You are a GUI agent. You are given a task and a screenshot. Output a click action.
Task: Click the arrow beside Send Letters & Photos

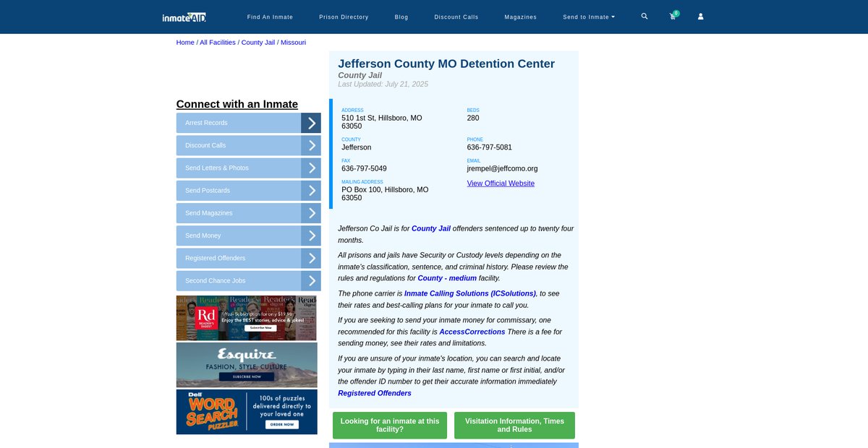(311, 168)
